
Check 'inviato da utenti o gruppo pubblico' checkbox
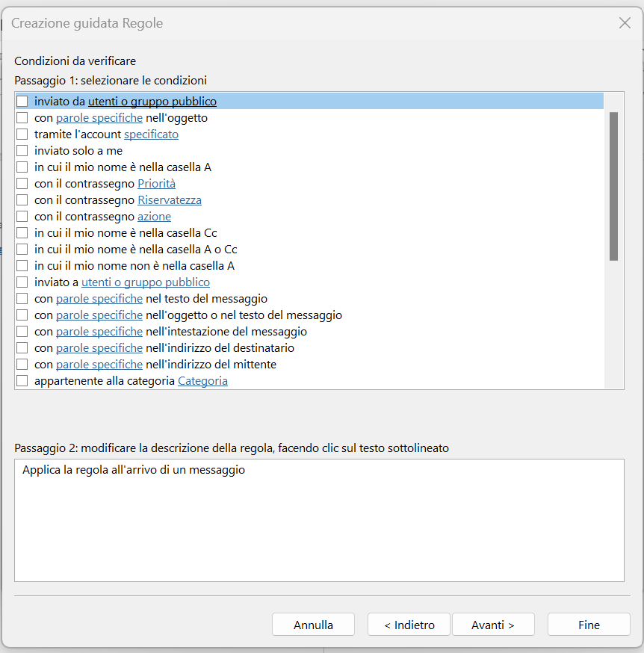pyautogui.click(x=22, y=101)
